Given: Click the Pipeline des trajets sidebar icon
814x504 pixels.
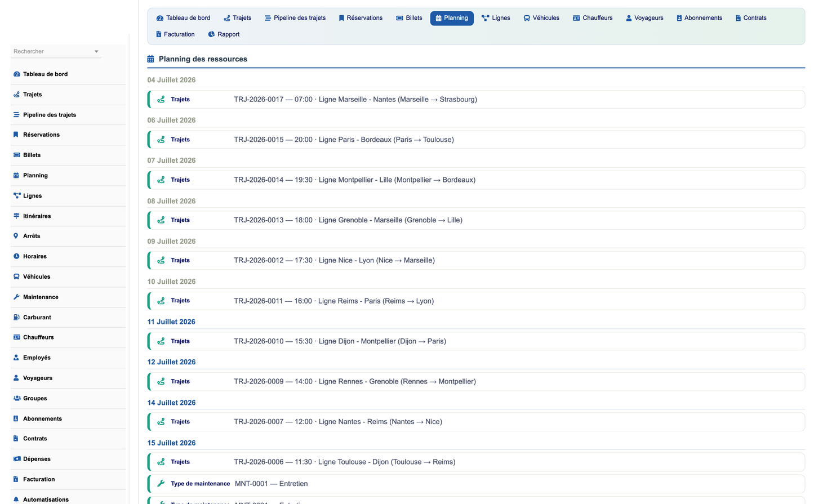Looking at the screenshot, I should click(16, 115).
